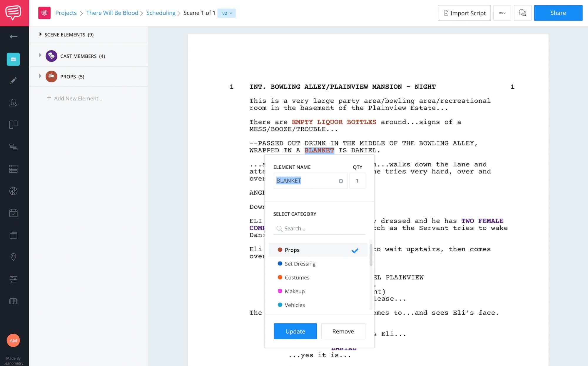Open the script editor pencil icon
This screenshot has width=588, height=366.
click(x=13, y=80)
